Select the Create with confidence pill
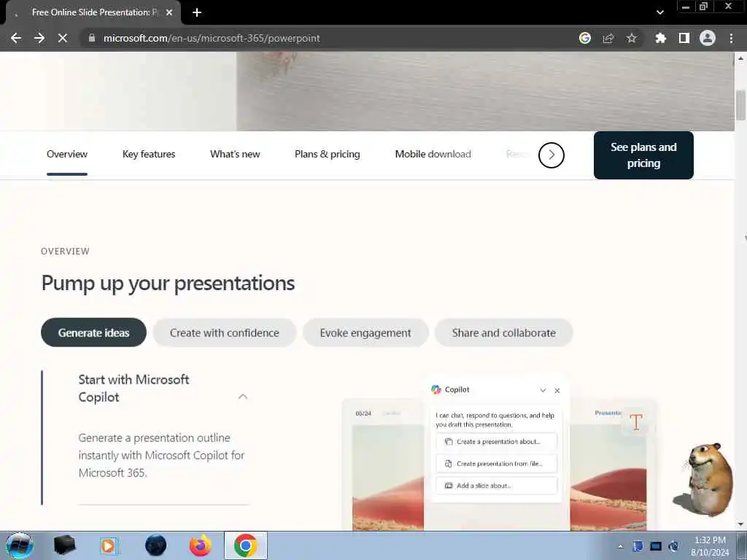 point(225,332)
